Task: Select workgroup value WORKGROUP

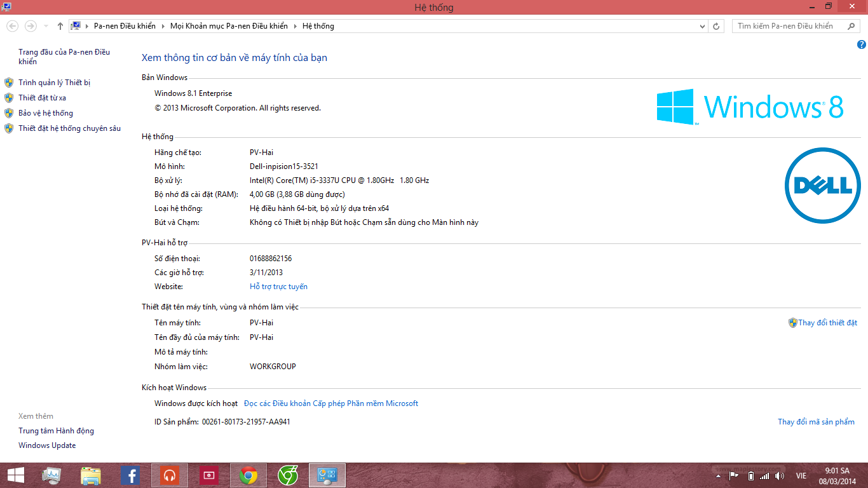Action: pos(273,367)
